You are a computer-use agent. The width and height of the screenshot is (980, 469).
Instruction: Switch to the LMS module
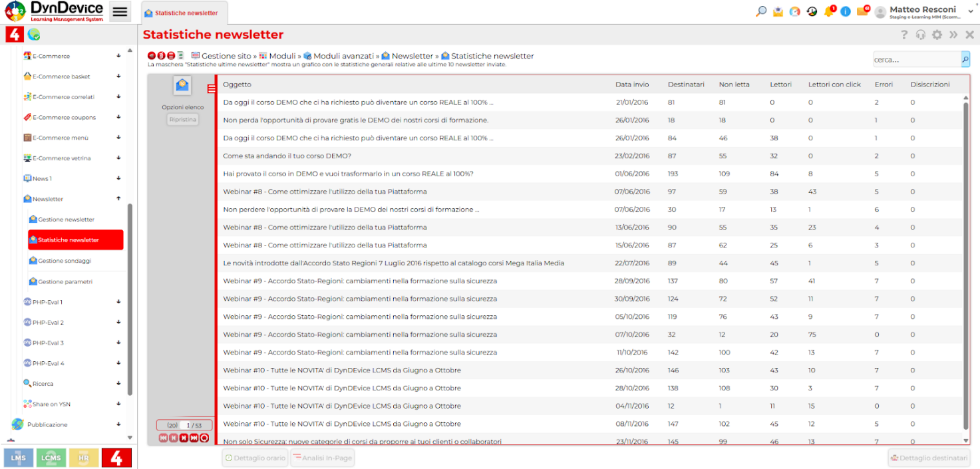(19, 458)
